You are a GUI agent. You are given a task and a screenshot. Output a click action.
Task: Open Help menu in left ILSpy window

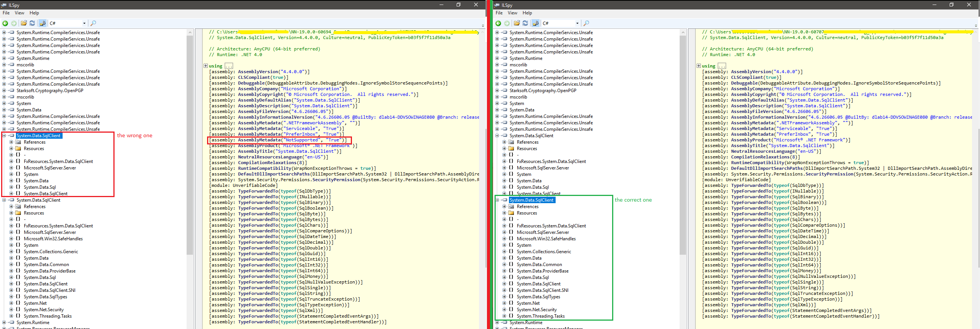[x=34, y=13]
